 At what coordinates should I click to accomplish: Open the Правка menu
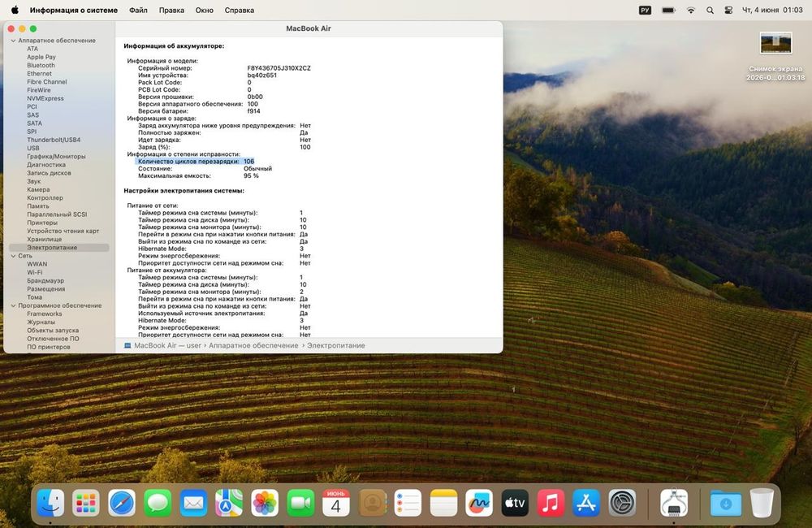[x=171, y=10]
